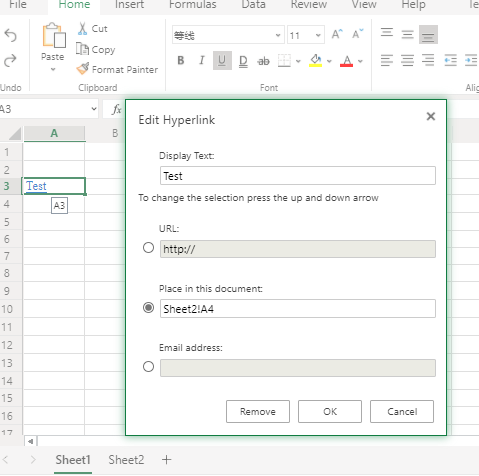Switch to Sheet2 tab
The height and width of the screenshot is (476, 479).
coord(126,460)
